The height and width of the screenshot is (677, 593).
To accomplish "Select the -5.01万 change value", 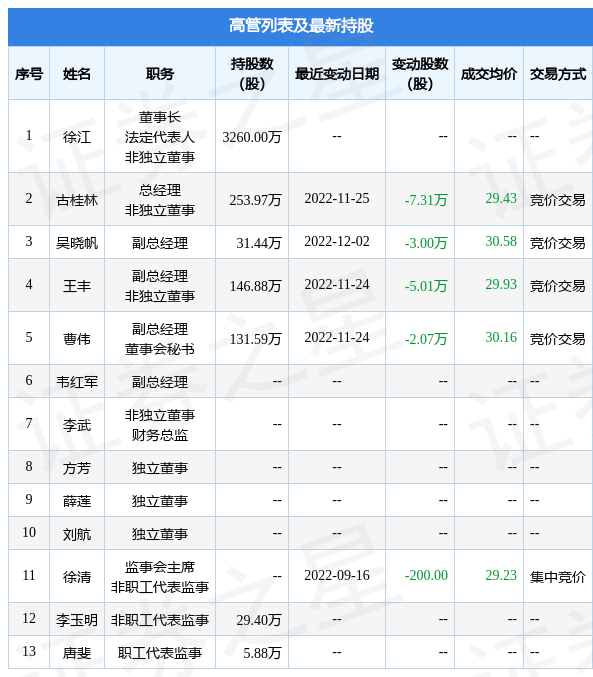I will pyautogui.click(x=426, y=285).
